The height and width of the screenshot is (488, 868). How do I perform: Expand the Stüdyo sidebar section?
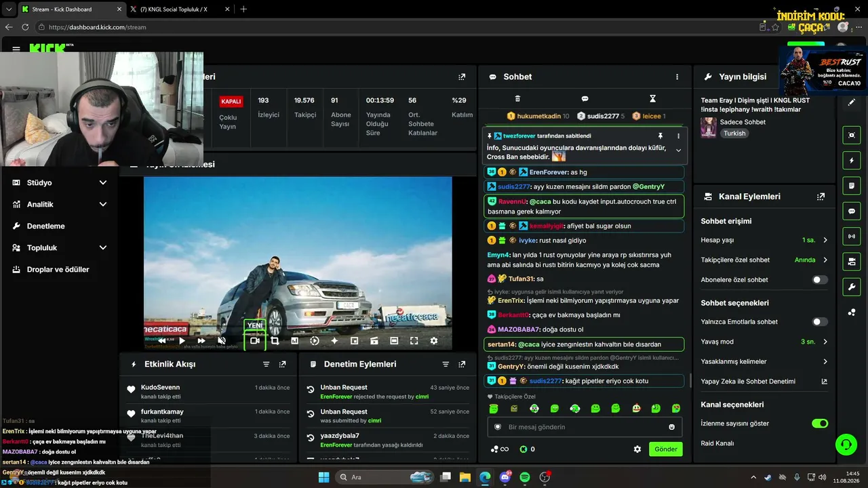point(59,182)
